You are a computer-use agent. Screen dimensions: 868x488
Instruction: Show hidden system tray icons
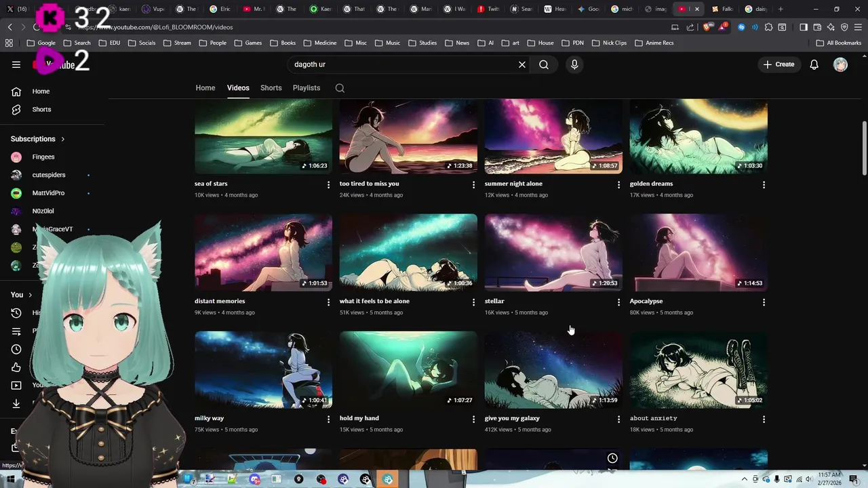(745, 479)
